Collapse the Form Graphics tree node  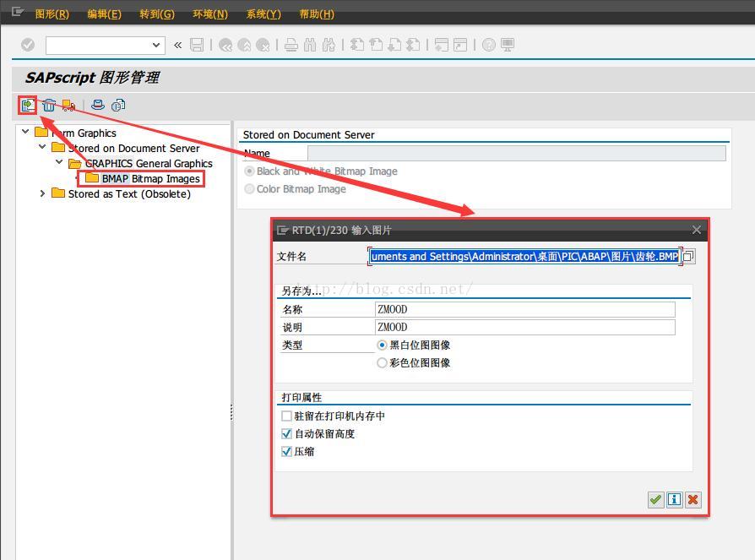[25, 132]
